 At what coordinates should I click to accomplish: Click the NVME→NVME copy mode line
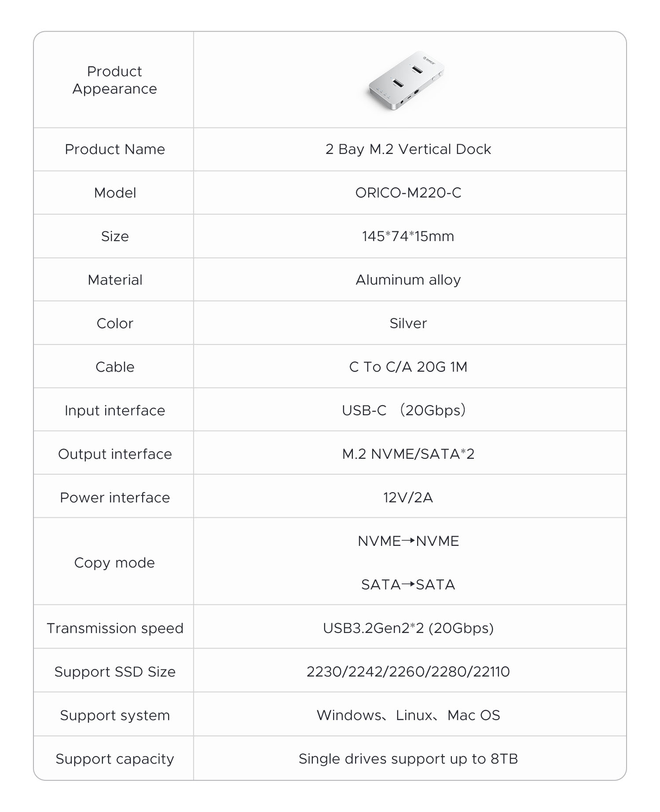(x=408, y=541)
